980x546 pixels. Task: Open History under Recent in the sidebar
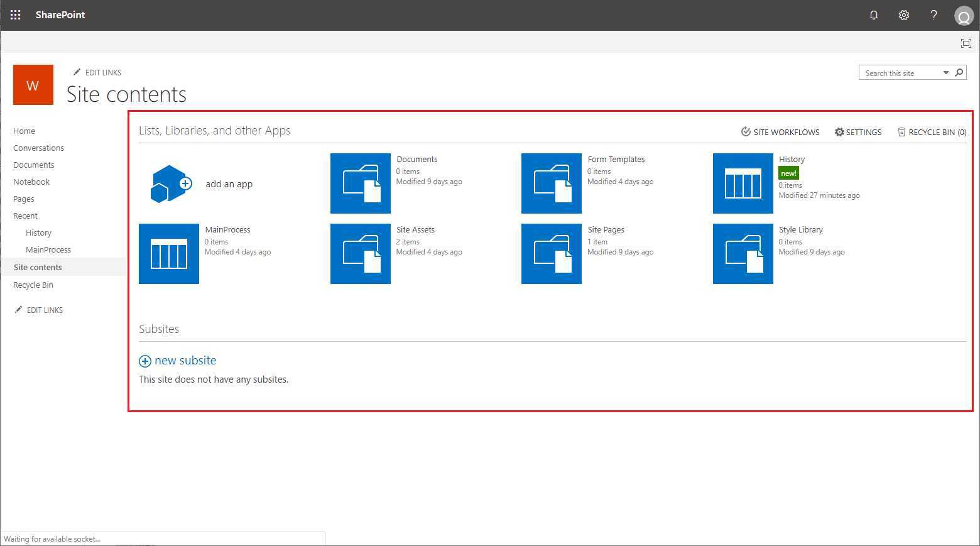[38, 232]
